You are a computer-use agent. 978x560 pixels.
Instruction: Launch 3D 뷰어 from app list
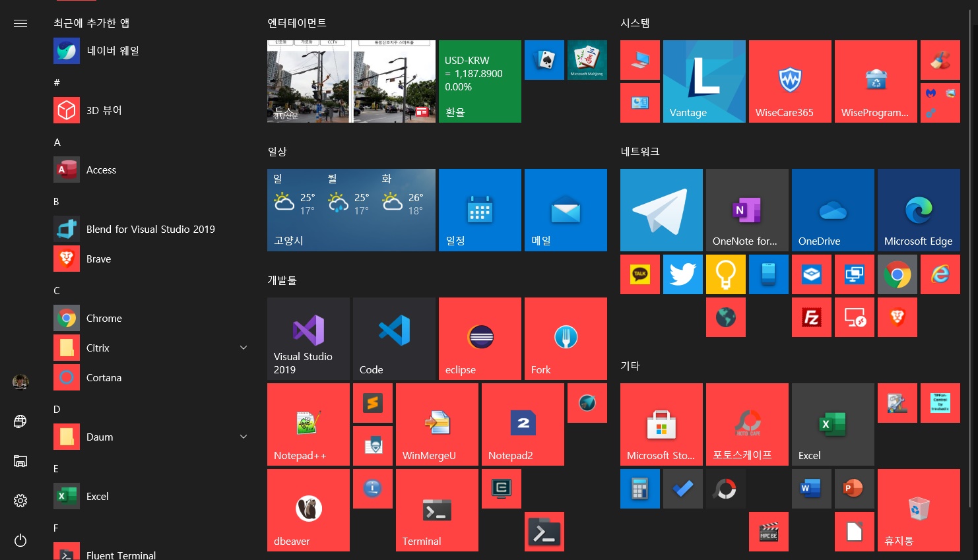click(x=151, y=110)
